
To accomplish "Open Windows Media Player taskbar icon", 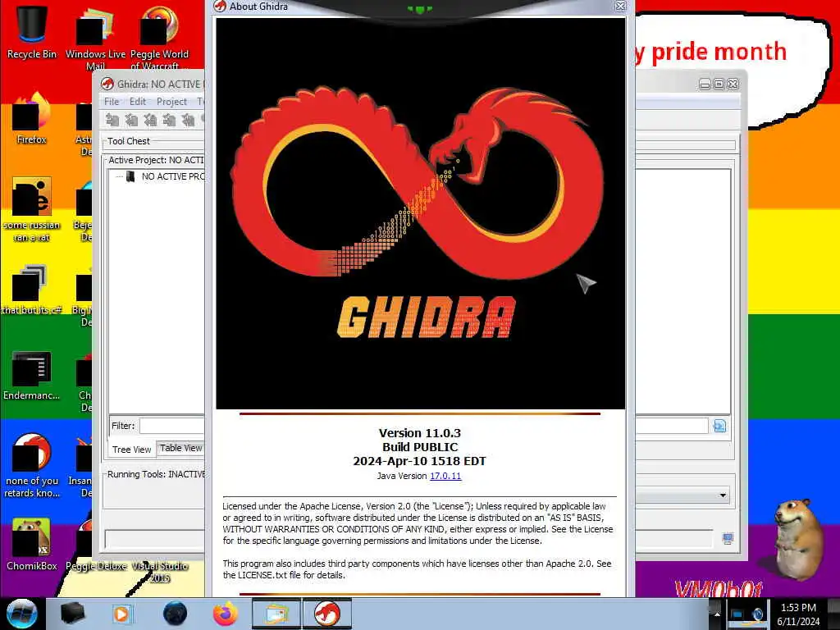I will [x=121, y=614].
